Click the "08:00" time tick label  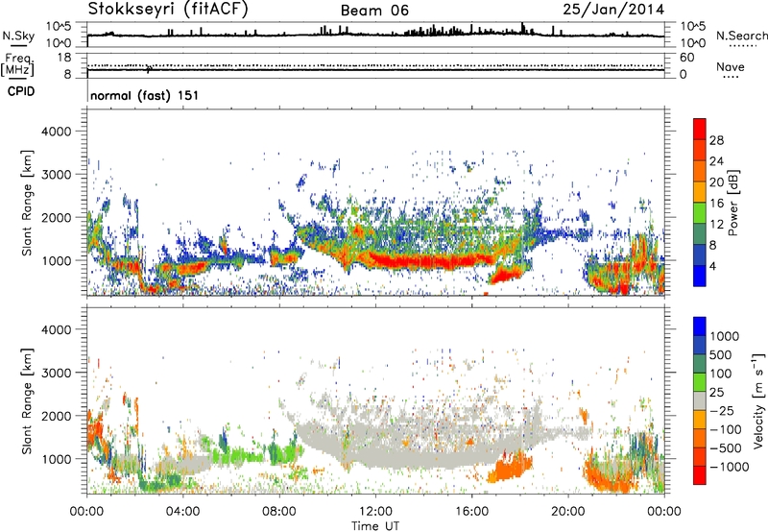click(279, 512)
